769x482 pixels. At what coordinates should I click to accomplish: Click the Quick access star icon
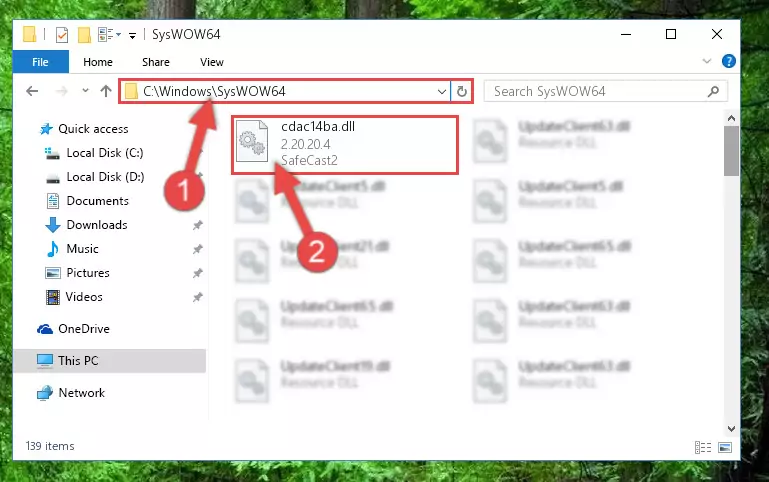coord(46,129)
